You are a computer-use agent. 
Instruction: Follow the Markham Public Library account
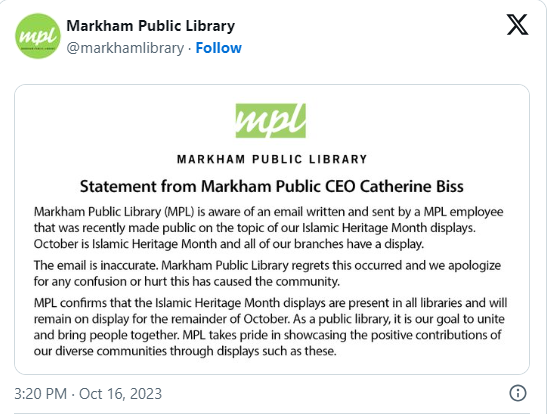tap(218, 48)
